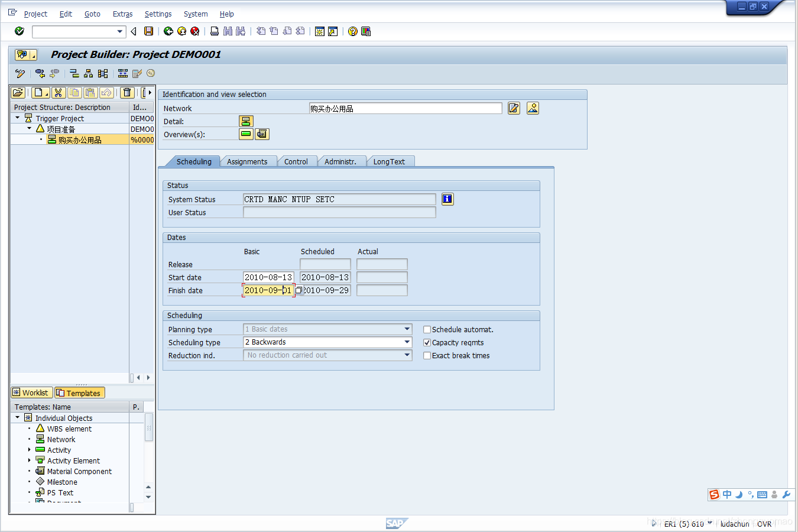Click the green Enter checkmark icon
Screen dimensions: 798x532
coord(20,31)
